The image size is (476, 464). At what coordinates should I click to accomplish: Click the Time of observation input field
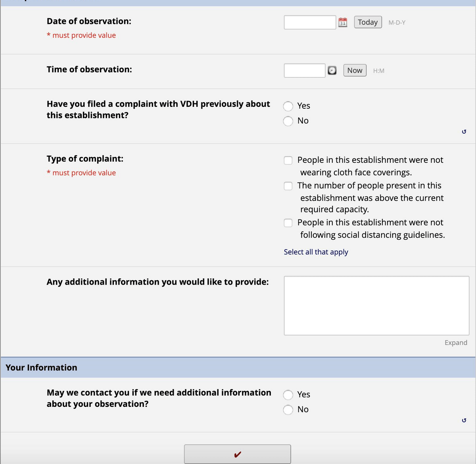[x=305, y=70]
